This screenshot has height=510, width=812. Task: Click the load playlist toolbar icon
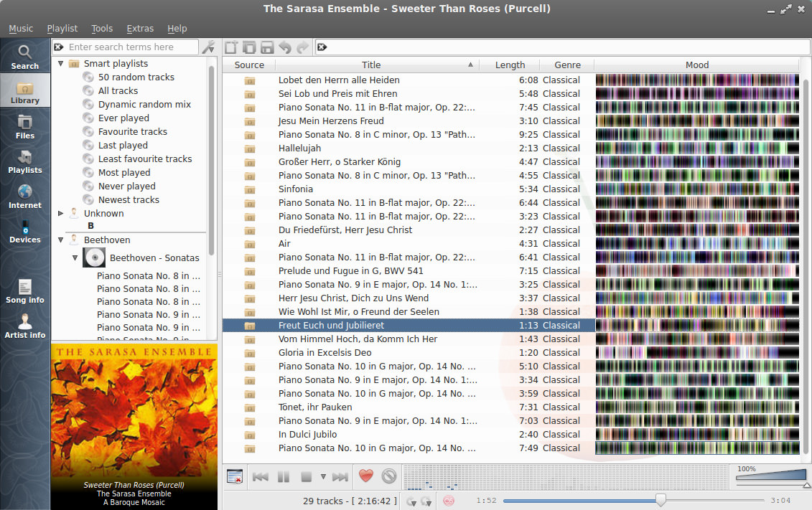[x=249, y=47]
